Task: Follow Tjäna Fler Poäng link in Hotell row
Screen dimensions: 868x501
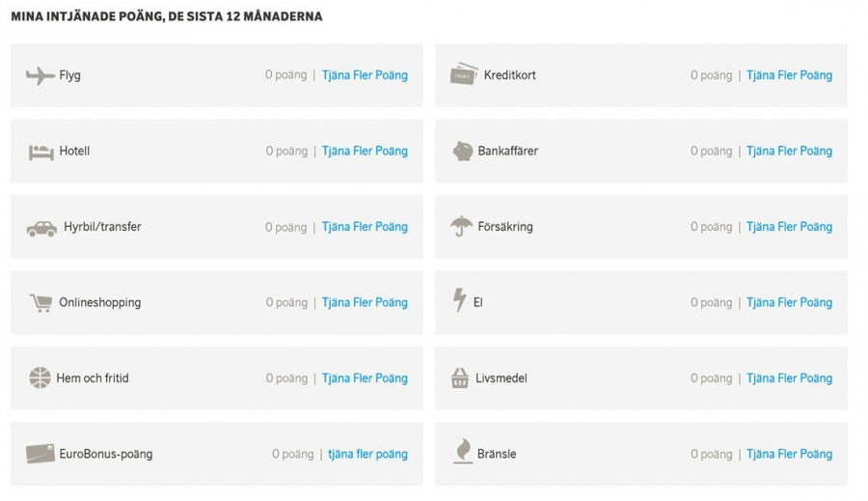Action: (365, 152)
